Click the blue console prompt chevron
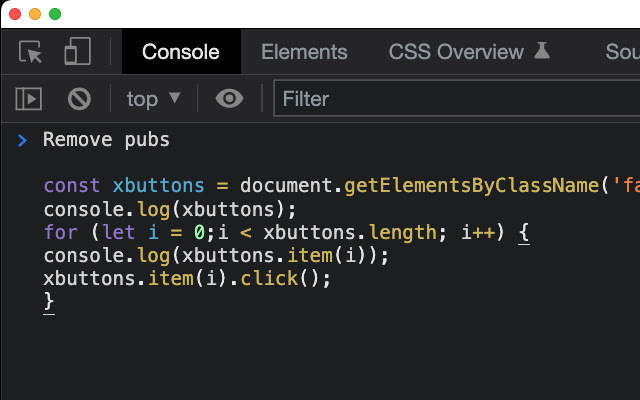The height and width of the screenshot is (400, 640). (23, 140)
